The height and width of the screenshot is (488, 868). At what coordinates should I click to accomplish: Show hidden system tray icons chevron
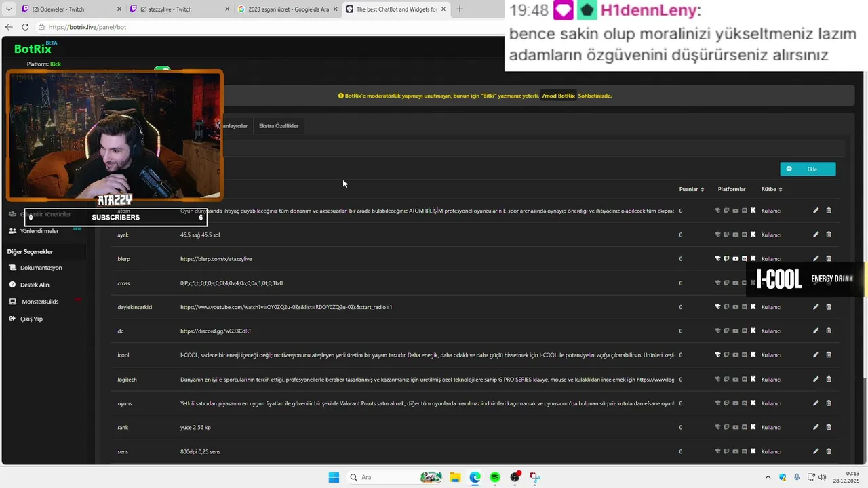tap(768, 477)
